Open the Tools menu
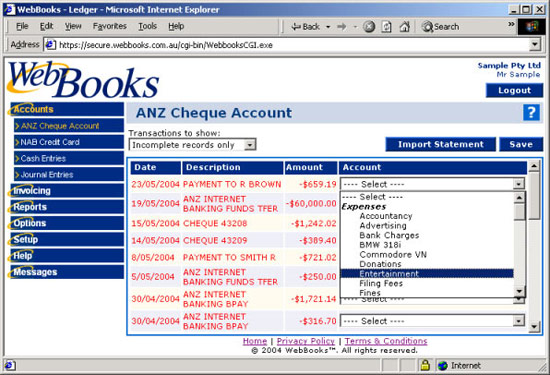Viewport: 550px width, 375px height. [147, 26]
